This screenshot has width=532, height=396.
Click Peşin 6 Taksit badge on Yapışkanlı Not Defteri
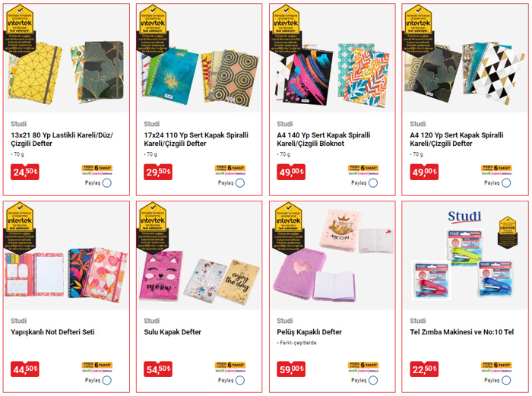[x=97, y=367]
